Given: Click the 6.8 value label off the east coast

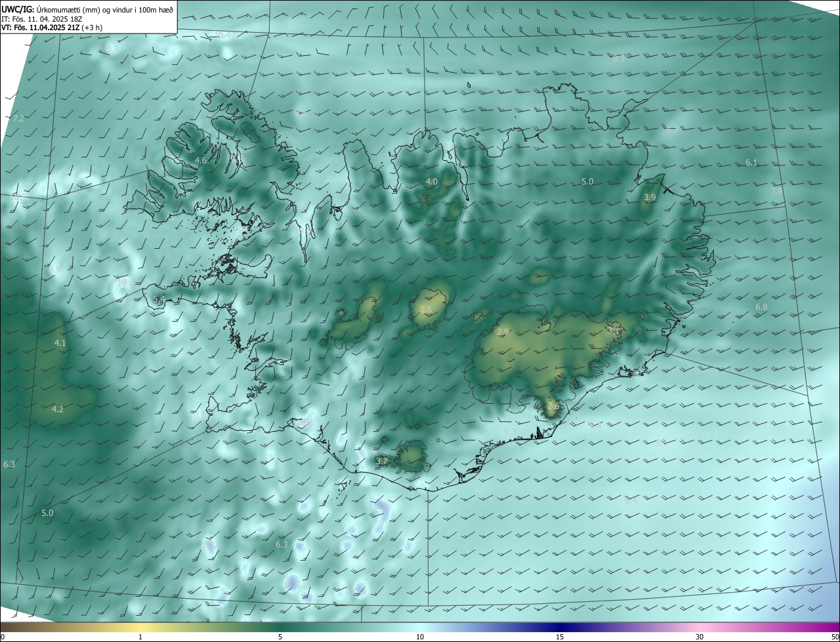Looking at the screenshot, I should [761, 307].
